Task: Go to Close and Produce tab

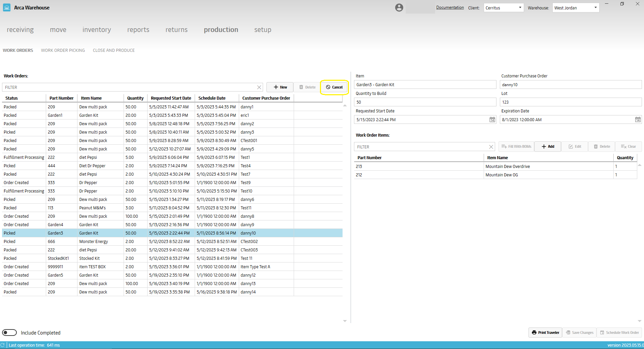Action: tap(114, 50)
